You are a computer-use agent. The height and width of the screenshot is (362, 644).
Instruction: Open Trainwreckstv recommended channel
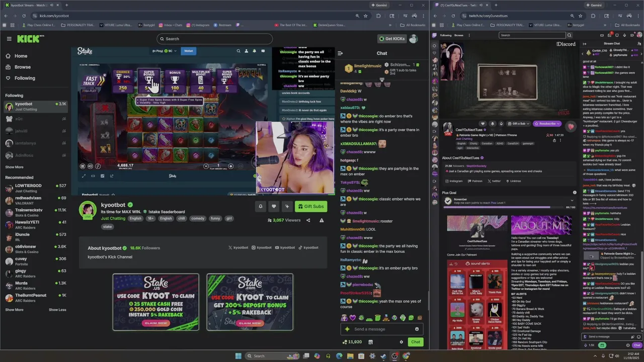coord(35,212)
